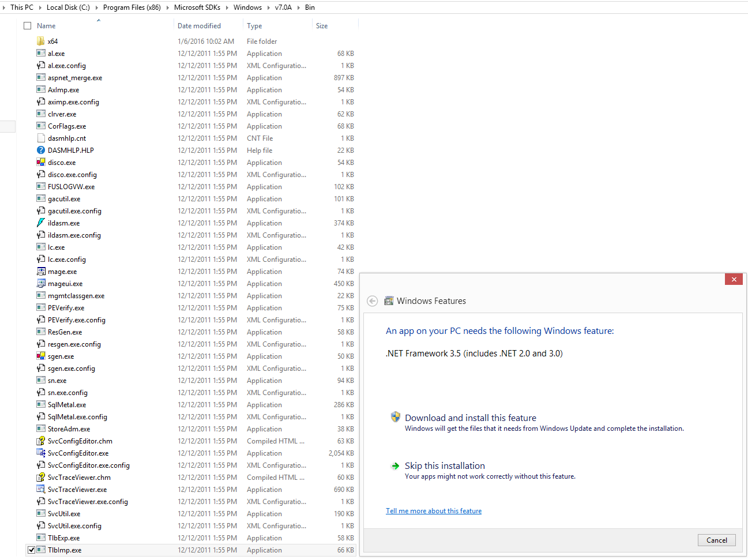Click the gacutil.exe.config XML file icon
The width and height of the screenshot is (748, 560).
pos(40,211)
